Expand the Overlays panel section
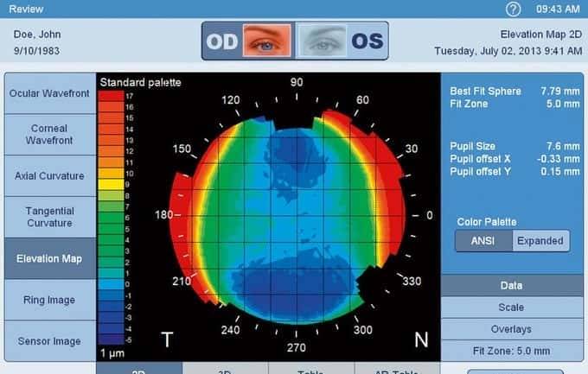This screenshot has height=374, width=588. pyautogui.click(x=512, y=329)
